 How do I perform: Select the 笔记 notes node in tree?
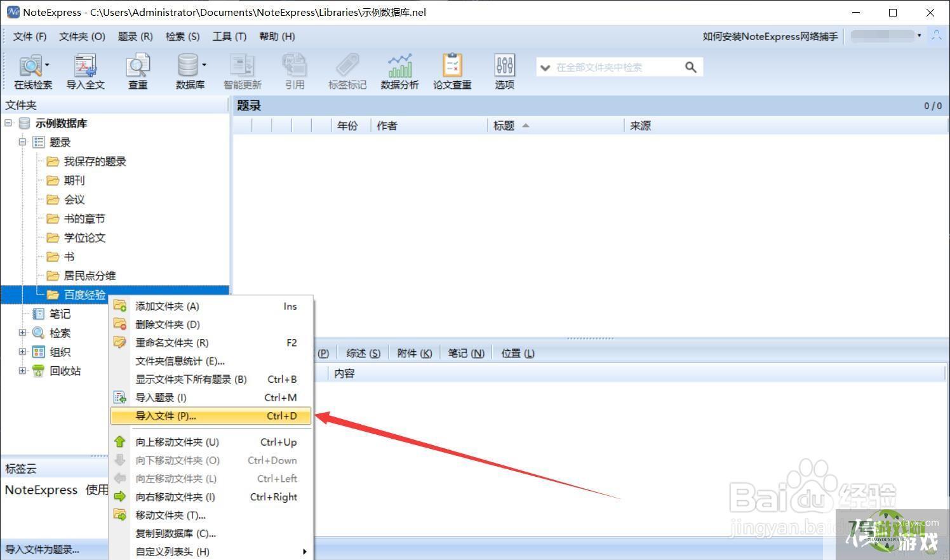pos(60,314)
